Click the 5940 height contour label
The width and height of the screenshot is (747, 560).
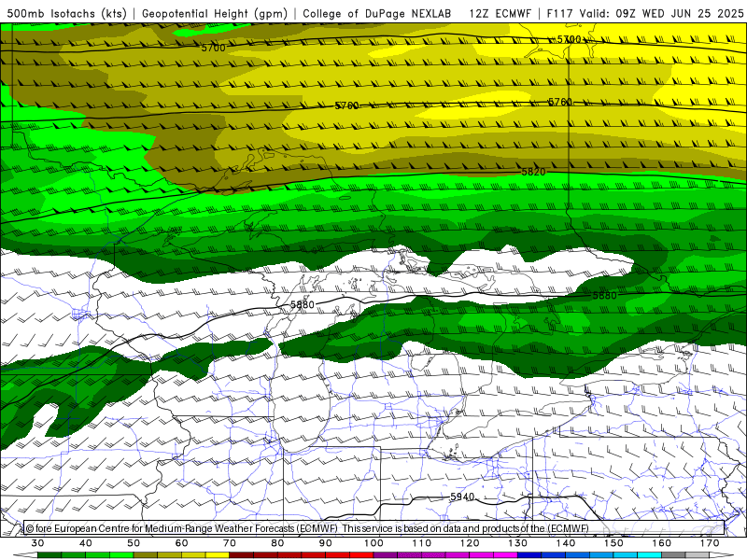click(462, 497)
